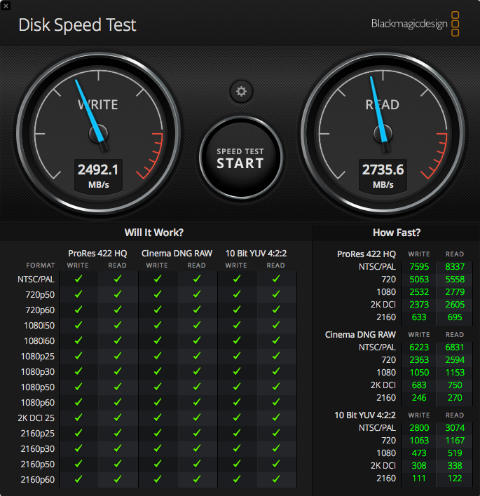Click the Write speed gauge needle
The image size is (480, 496).
(90, 112)
